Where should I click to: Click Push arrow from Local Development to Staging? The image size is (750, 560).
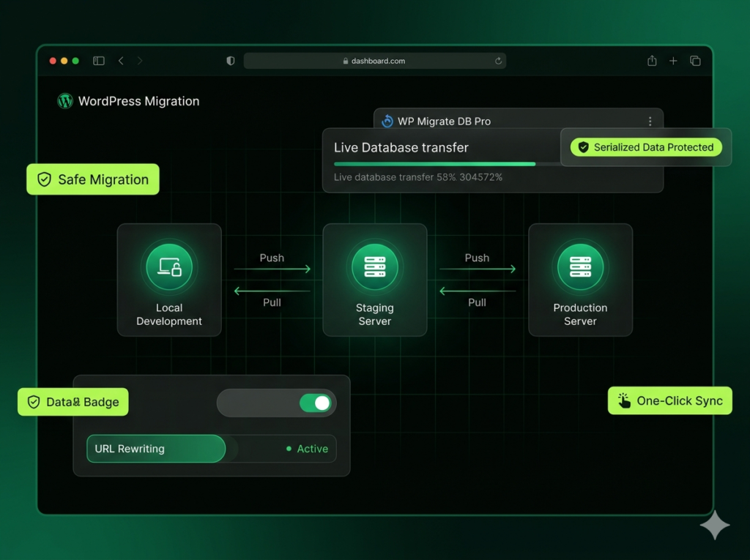click(272, 269)
